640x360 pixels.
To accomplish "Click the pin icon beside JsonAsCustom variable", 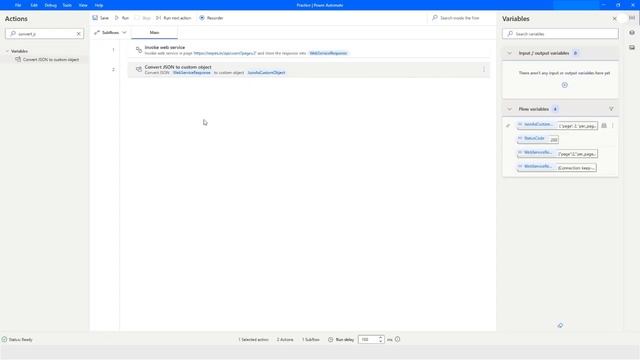I will pos(508,126).
